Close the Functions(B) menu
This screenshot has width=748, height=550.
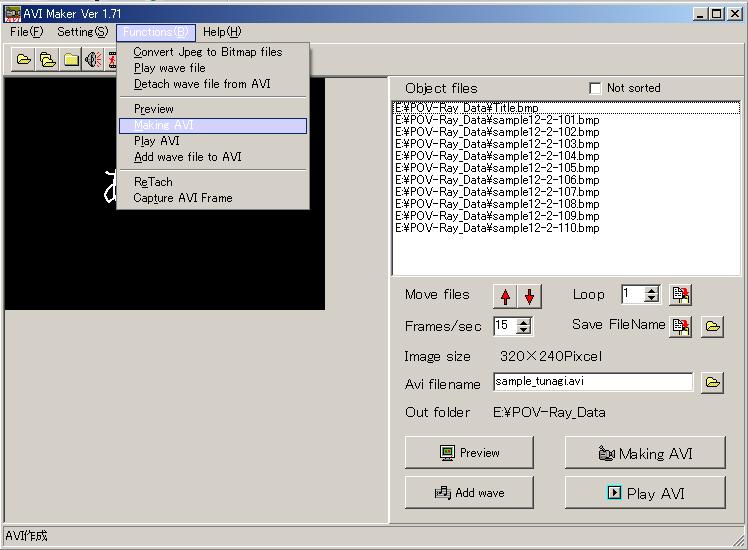[x=156, y=32]
